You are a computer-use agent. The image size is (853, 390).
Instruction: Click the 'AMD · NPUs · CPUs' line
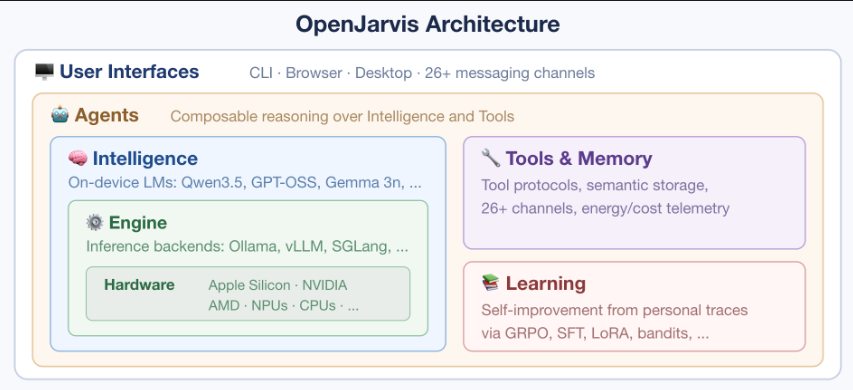[283, 306]
